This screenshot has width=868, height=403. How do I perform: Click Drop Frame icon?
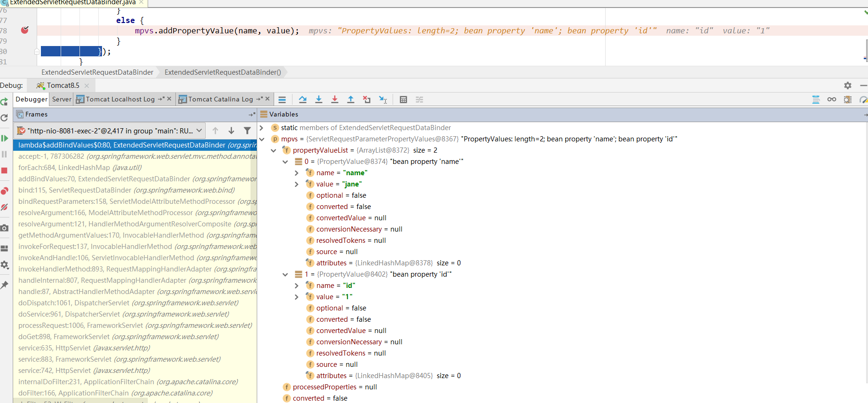point(367,100)
